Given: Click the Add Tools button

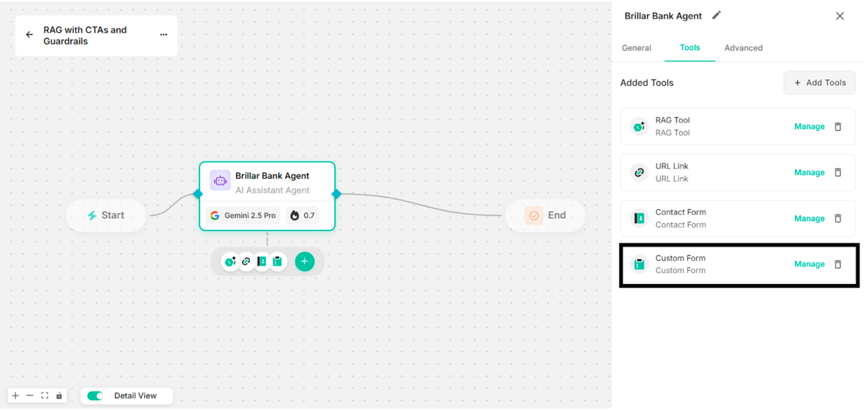Looking at the screenshot, I should click(819, 83).
